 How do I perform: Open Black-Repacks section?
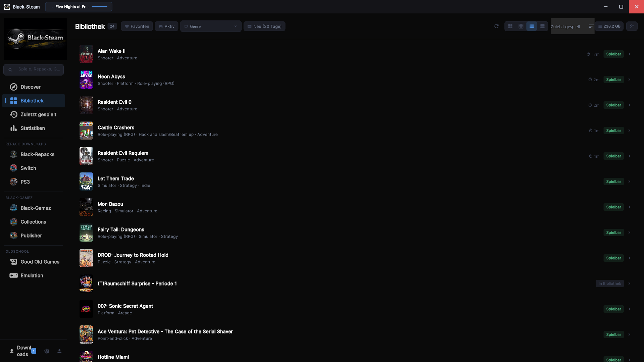pyautogui.click(x=34, y=154)
